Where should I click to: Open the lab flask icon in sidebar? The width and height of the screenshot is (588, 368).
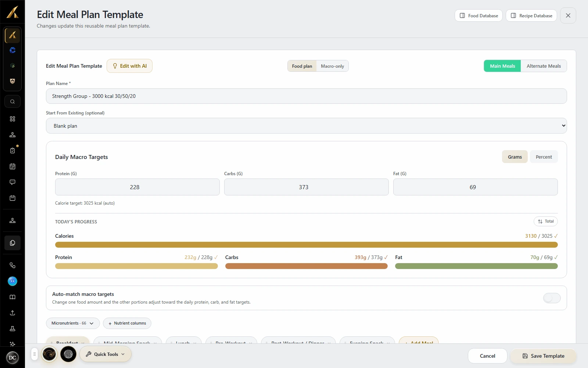pyautogui.click(x=12, y=329)
